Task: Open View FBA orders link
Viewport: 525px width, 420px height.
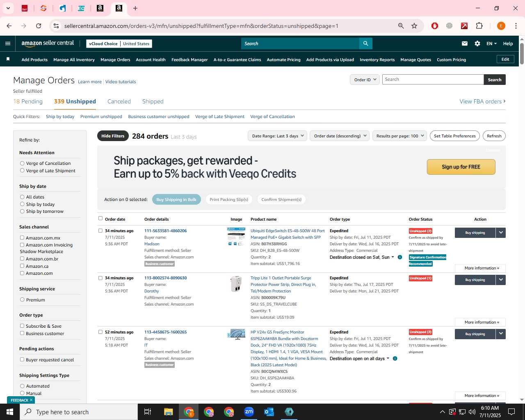Action: [x=482, y=101]
